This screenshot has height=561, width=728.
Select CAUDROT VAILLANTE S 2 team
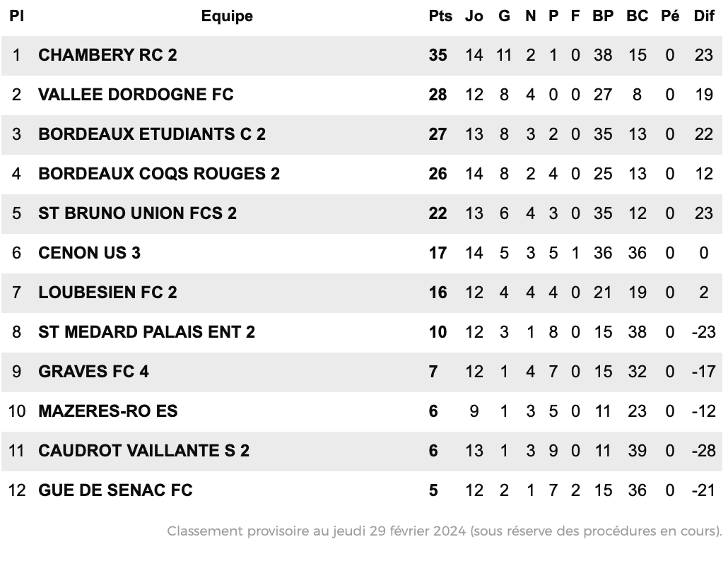click(144, 451)
